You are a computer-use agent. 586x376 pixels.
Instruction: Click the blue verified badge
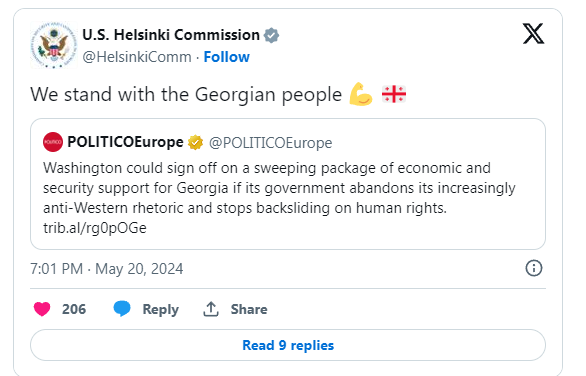[271, 35]
